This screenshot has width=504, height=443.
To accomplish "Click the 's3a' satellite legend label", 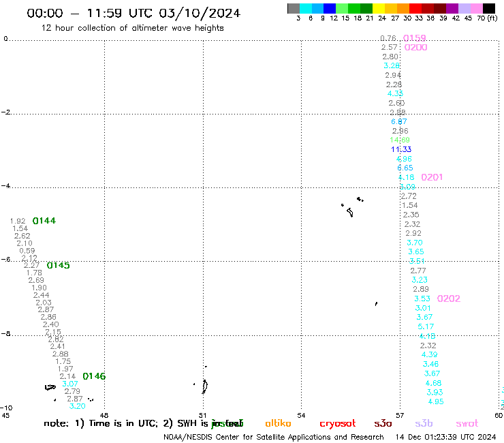I will point(383,423).
